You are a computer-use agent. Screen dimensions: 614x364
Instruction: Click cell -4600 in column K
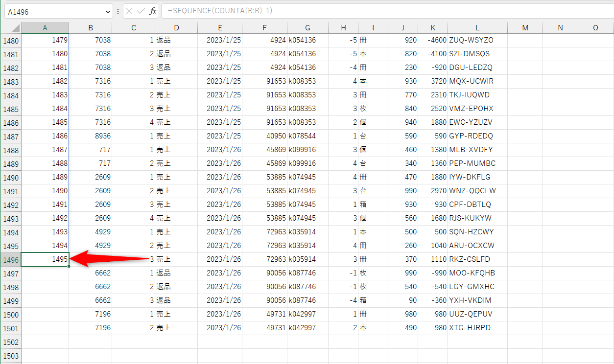pyautogui.click(x=433, y=40)
